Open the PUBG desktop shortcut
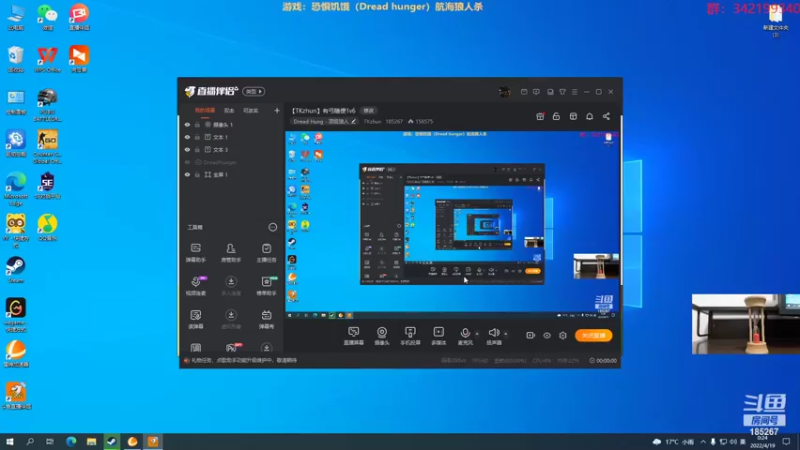Screen dimensions: 800x450 (x=47, y=105)
